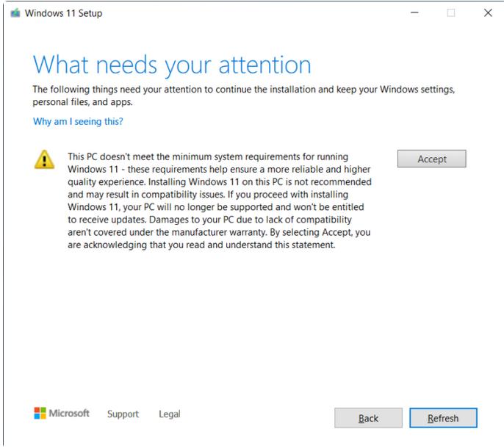Click the "What needs your attention" heading
Viewport: 504px width, 448px height.
[172, 65]
